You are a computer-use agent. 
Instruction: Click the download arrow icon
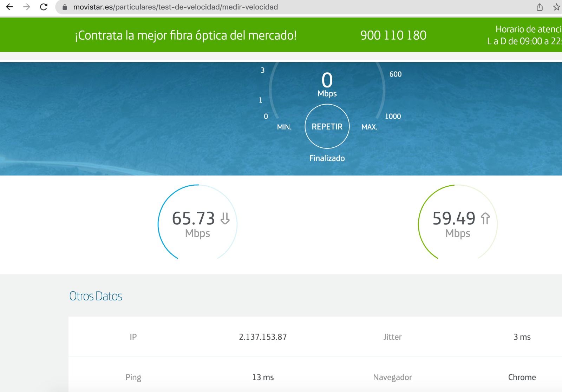click(225, 218)
